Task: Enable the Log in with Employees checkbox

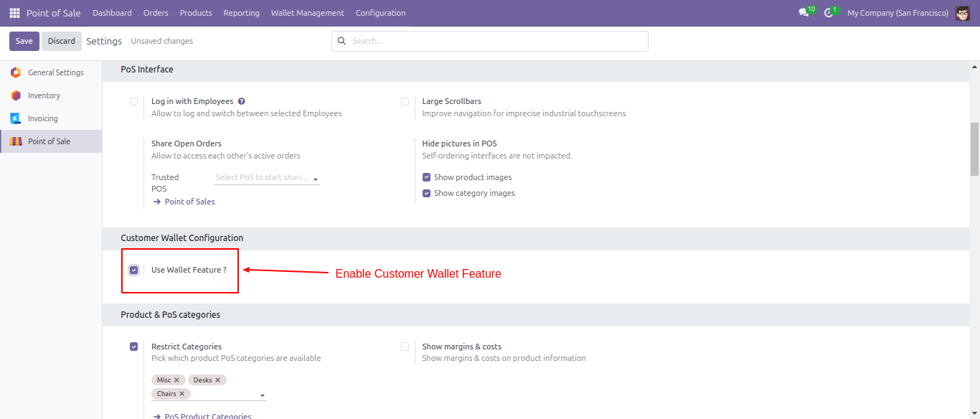Action: pos(133,101)
